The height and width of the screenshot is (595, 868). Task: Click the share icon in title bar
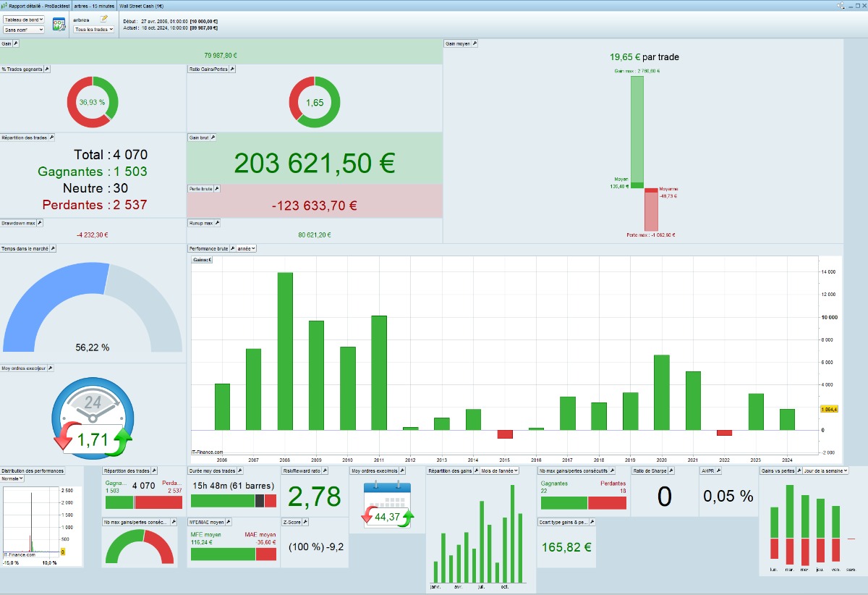click(841, 4)
